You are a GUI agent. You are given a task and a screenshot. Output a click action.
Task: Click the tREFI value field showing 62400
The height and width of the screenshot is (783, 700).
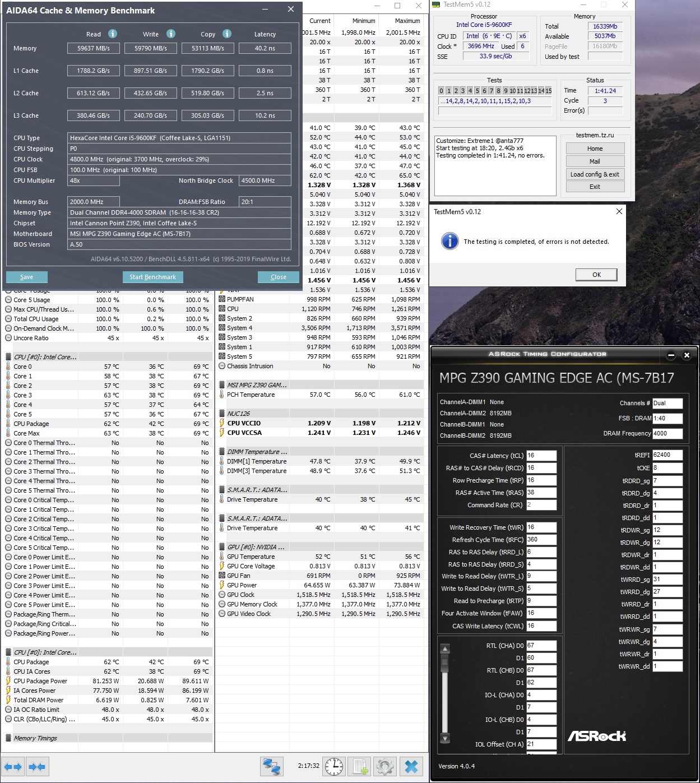pyautogui.click(x=667, y=455)
